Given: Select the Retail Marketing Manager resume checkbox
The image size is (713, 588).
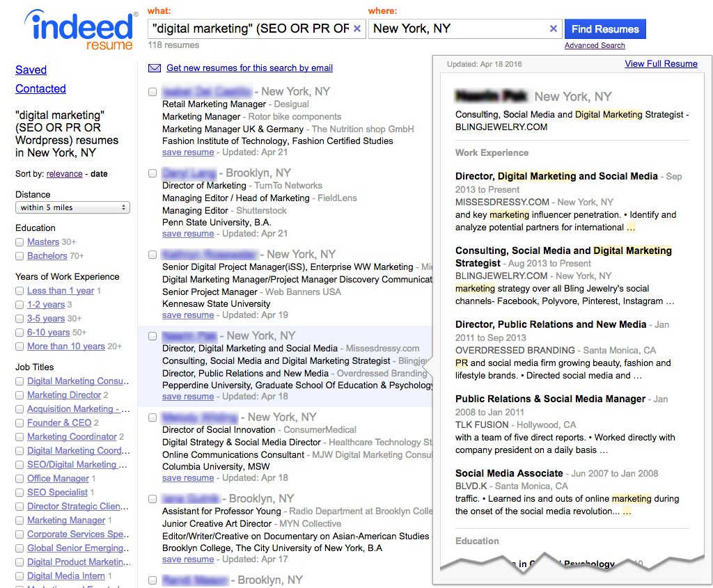Looking at the screenshot, I should click(x=152, y=92).
